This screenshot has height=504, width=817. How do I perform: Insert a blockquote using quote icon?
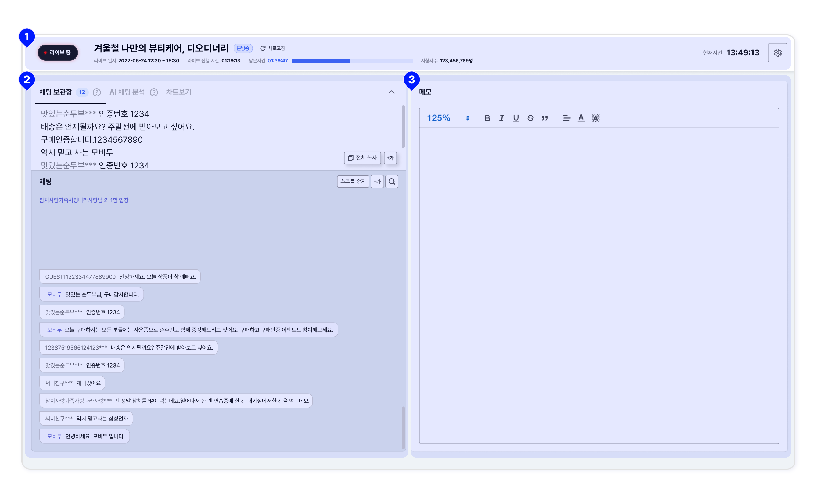(x=544, y=118)
